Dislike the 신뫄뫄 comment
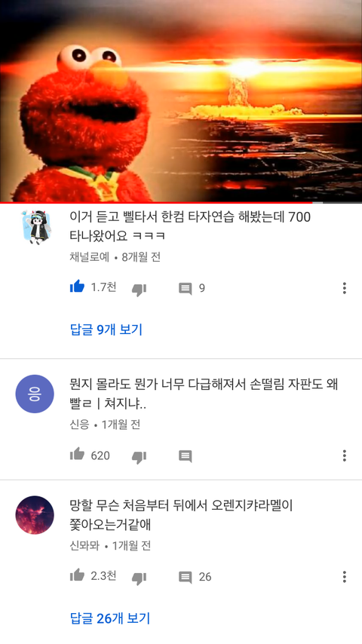This screenshot has width=362, height=644. [139, 578]
